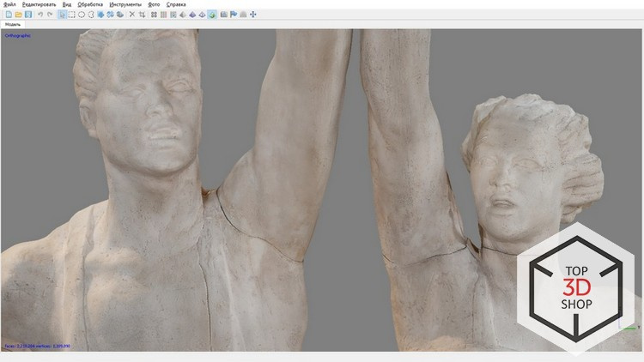Expand the Инструменты menu
This screenshot has width=644, height=362.
click(125, 4)
